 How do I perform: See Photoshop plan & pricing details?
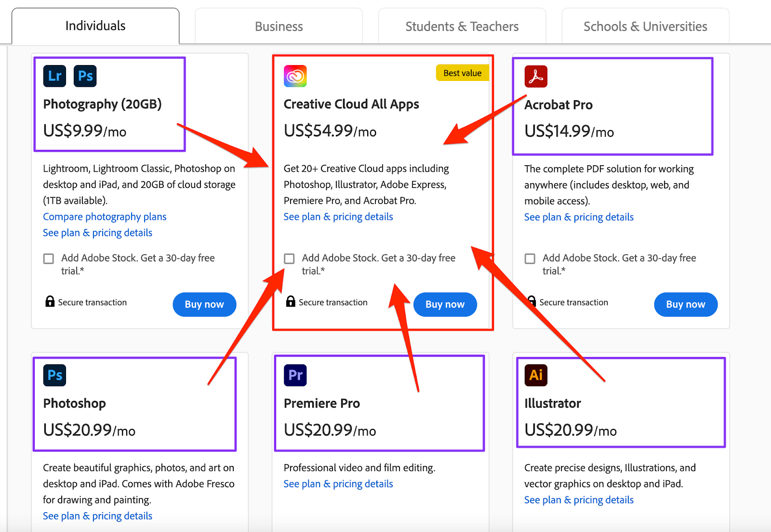(x=97, y=516)
